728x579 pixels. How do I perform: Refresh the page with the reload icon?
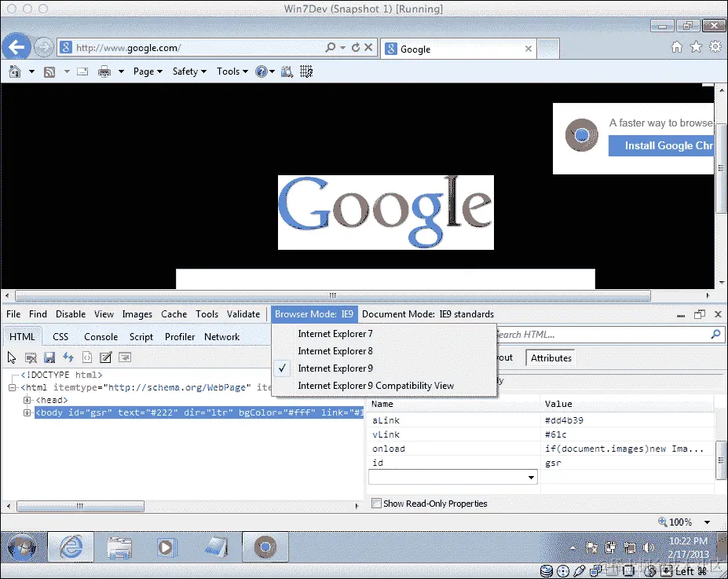[x=356, y=47]
